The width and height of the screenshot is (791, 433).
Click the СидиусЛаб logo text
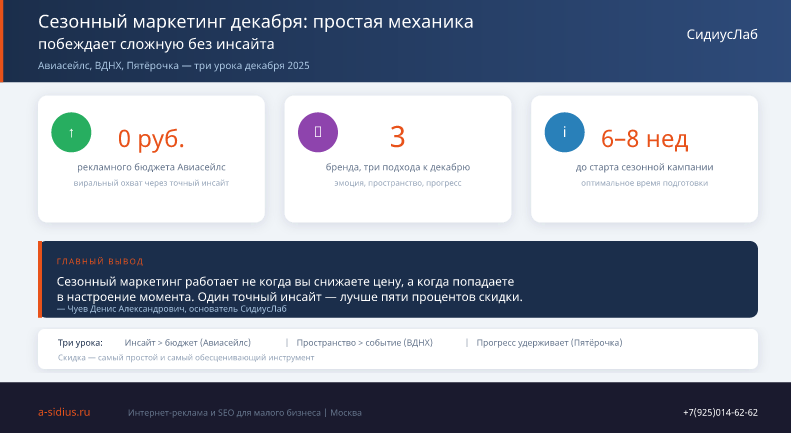point(722,34)
